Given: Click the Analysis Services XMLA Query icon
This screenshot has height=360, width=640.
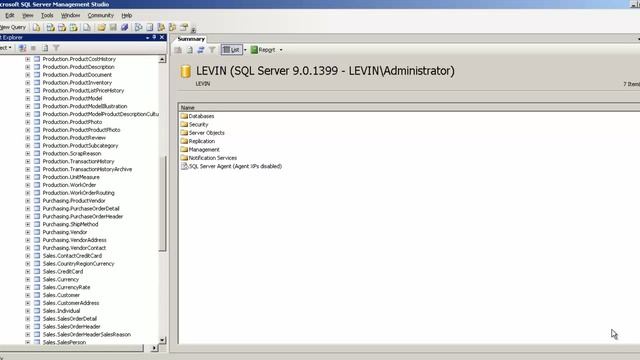Looking at the screenshot, I should 73,27.
